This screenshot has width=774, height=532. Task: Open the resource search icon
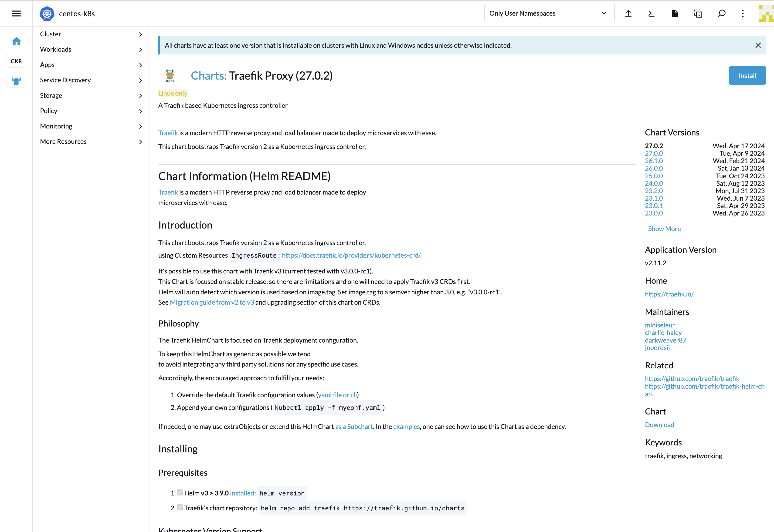pos(721,13)
